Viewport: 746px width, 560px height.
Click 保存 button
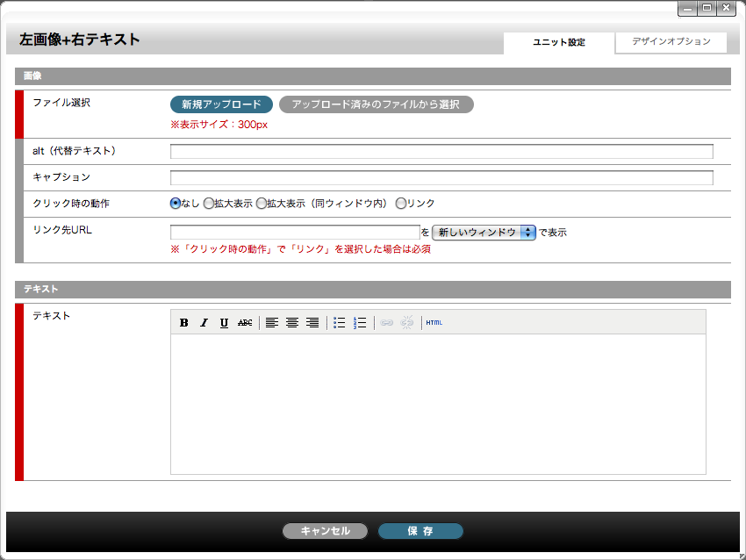420,531
